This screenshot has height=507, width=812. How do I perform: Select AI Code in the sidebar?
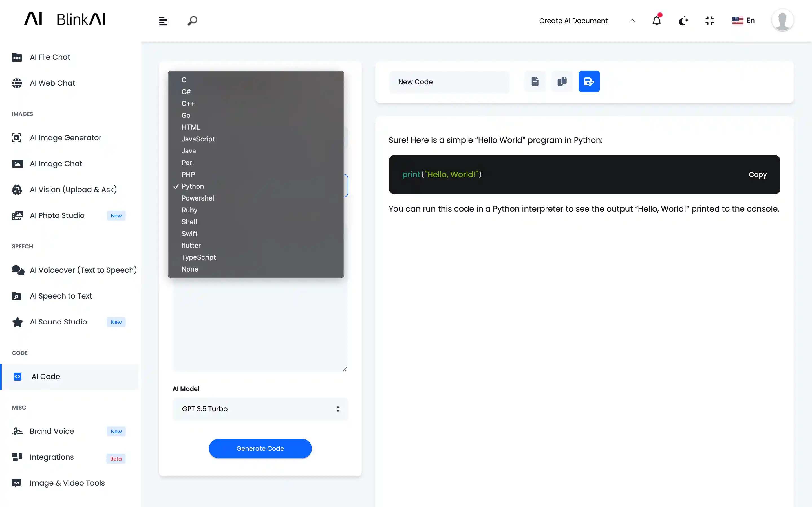[x=46, y=377]
